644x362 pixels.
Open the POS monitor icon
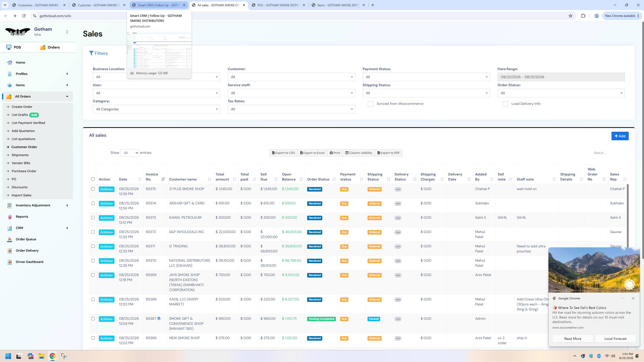point(9,47)
